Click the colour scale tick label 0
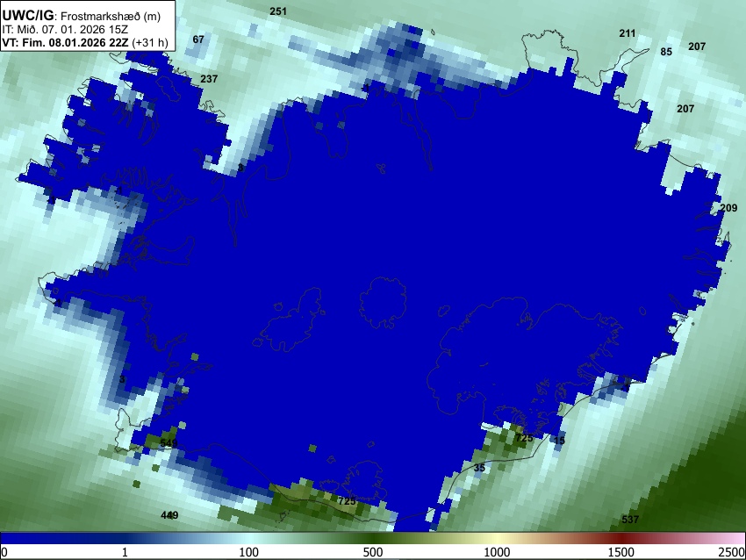Screen dimensions: 746x560 (4, 552)
